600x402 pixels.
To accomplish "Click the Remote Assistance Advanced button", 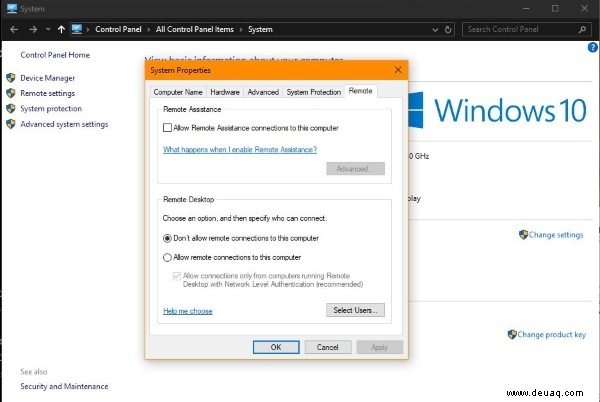I will 355,169.
